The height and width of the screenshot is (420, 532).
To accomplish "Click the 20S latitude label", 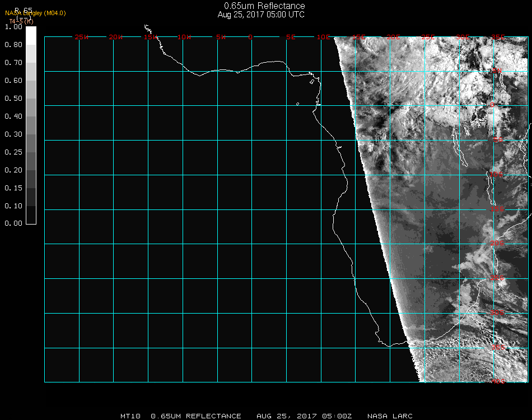I will [x=497, y=244].
